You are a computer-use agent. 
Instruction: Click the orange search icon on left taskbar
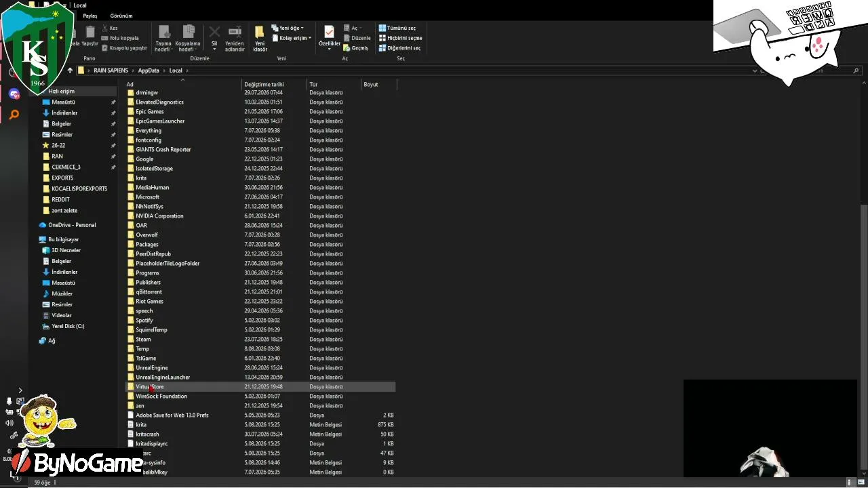pyautogui.click(x=14, y=115)
